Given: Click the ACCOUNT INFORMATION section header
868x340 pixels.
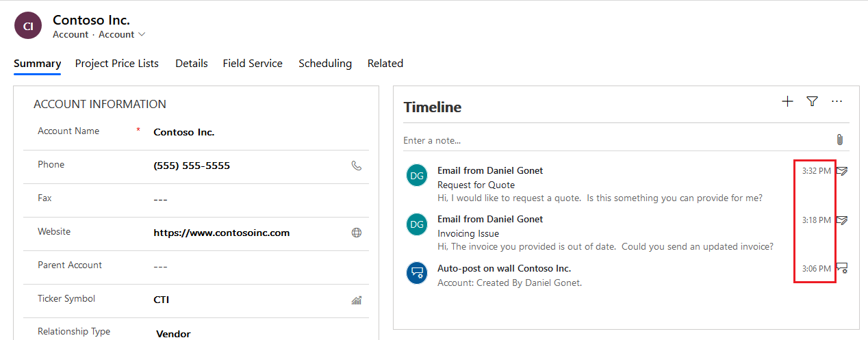Looking at the screenshot, I should click(x=100, y=104).
